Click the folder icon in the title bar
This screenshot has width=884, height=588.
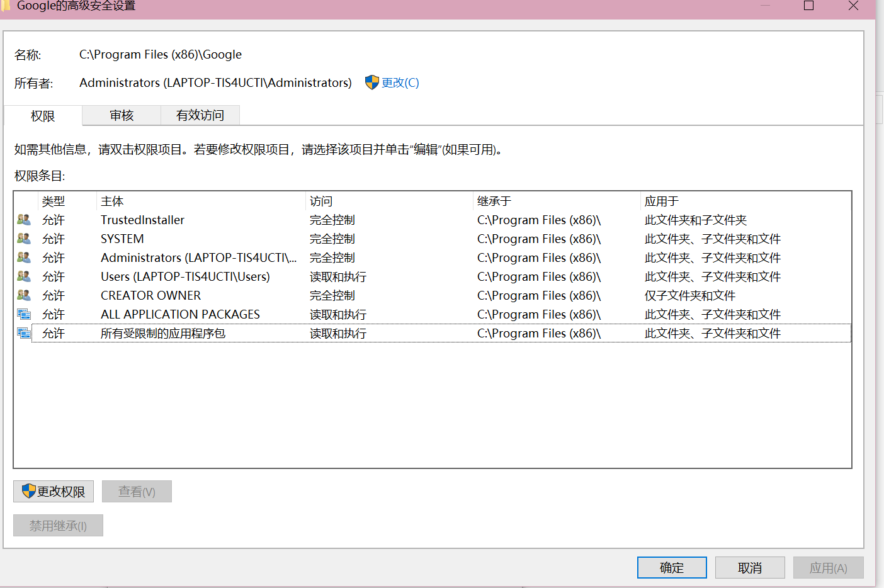pos(6,6)
